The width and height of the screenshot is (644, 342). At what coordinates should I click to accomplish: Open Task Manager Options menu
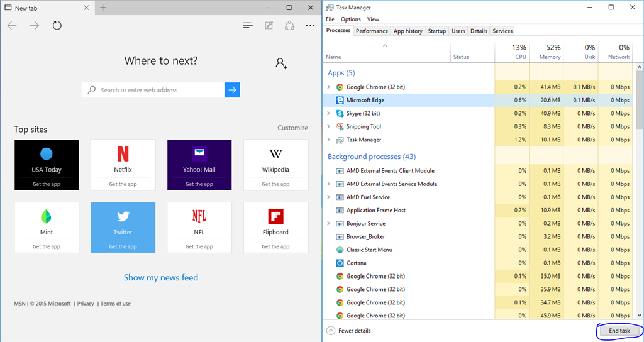(x=351, y=19)
